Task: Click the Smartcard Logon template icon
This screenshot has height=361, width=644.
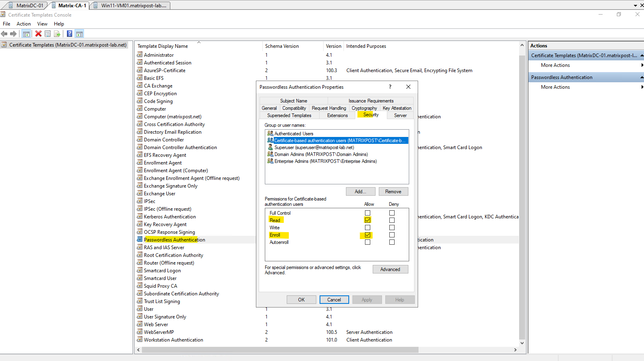Action: point(140,270)
